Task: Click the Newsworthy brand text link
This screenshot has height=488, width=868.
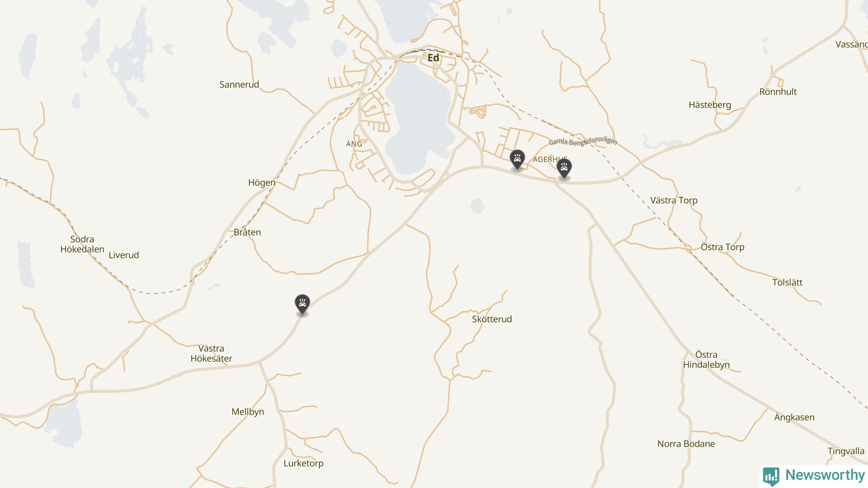Action: click(825, 475)
